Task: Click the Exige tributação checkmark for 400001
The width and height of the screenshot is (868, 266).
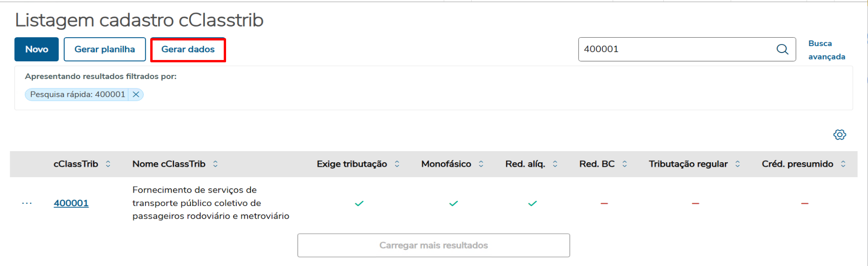Action: click(x=359, y=203)
